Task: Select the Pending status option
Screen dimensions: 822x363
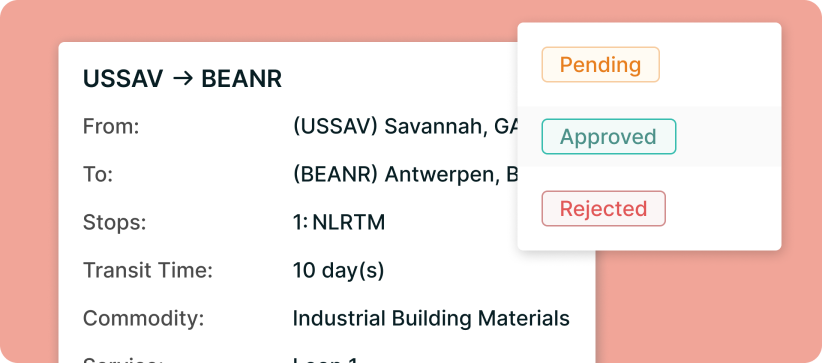Action: [x=600, y=65]
